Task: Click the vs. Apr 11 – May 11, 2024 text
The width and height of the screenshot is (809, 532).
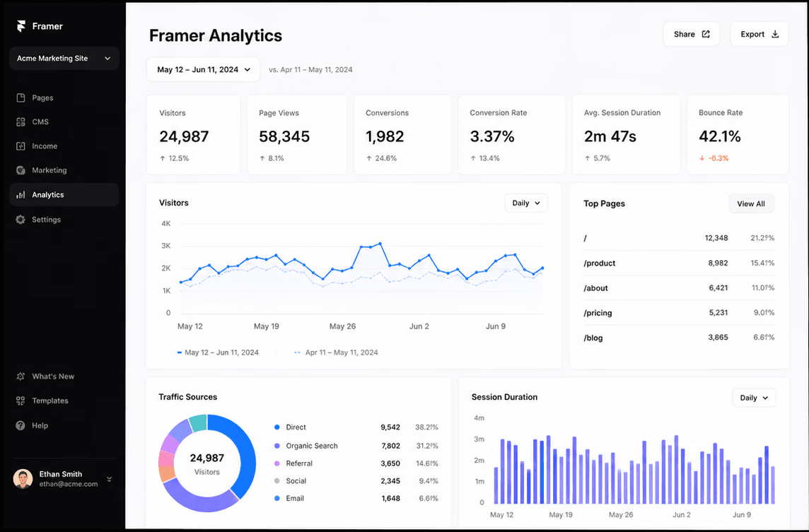Action: (310, 70)
